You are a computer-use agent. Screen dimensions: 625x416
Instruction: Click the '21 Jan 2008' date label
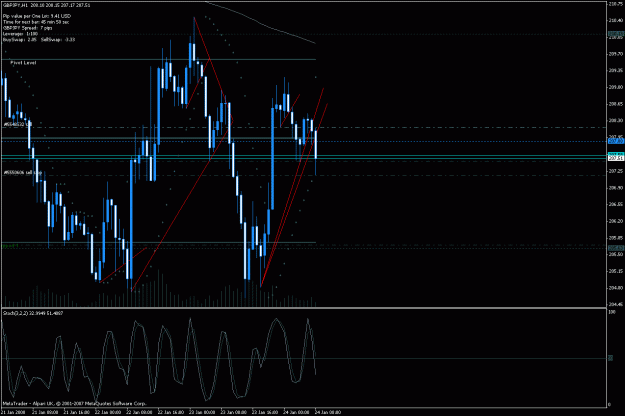tap(14, 412)
